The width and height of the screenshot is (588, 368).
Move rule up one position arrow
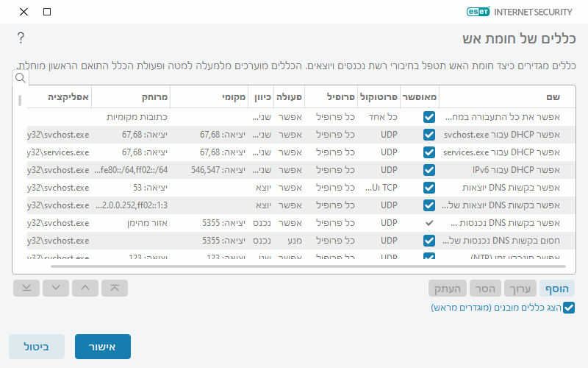point(85,288)
